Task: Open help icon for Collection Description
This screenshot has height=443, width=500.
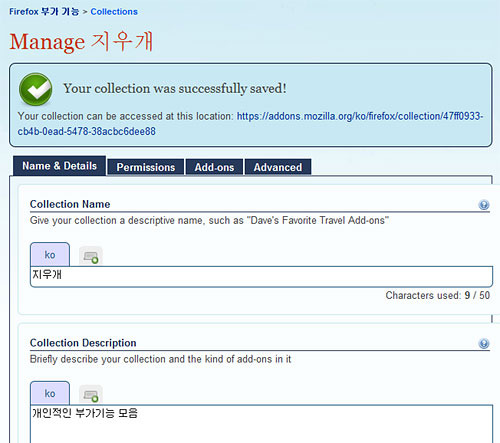Action: [484, 343]
